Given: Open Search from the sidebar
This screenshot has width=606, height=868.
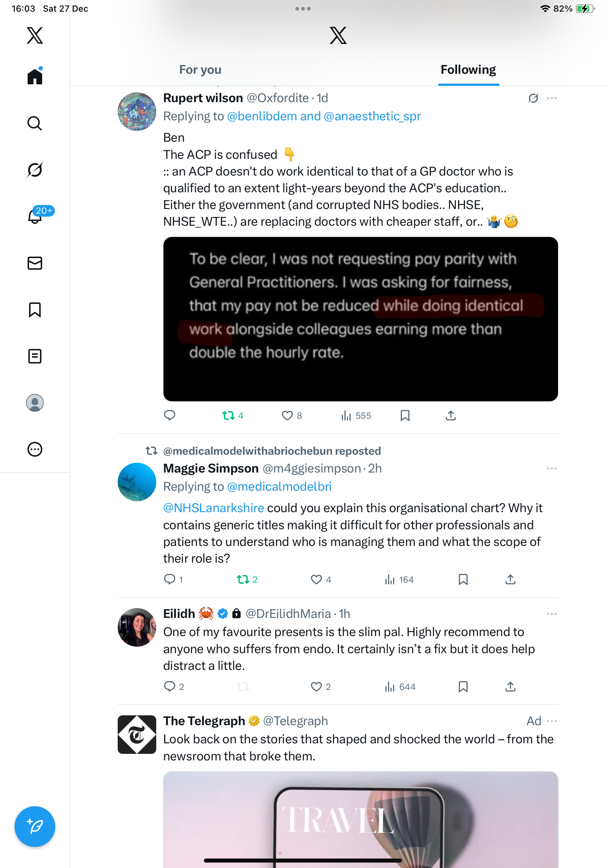Looking at the screenshot, I should (x=35, y=123).
